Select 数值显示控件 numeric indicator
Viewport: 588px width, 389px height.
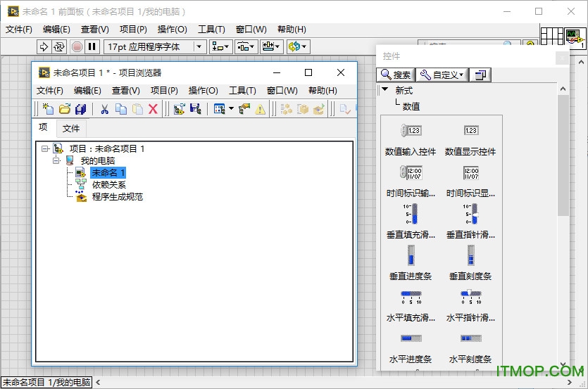pos(470,140)
